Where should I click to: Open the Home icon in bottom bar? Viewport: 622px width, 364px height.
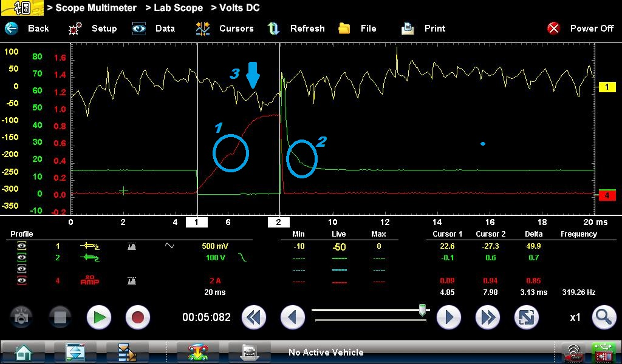click(24, 352)
